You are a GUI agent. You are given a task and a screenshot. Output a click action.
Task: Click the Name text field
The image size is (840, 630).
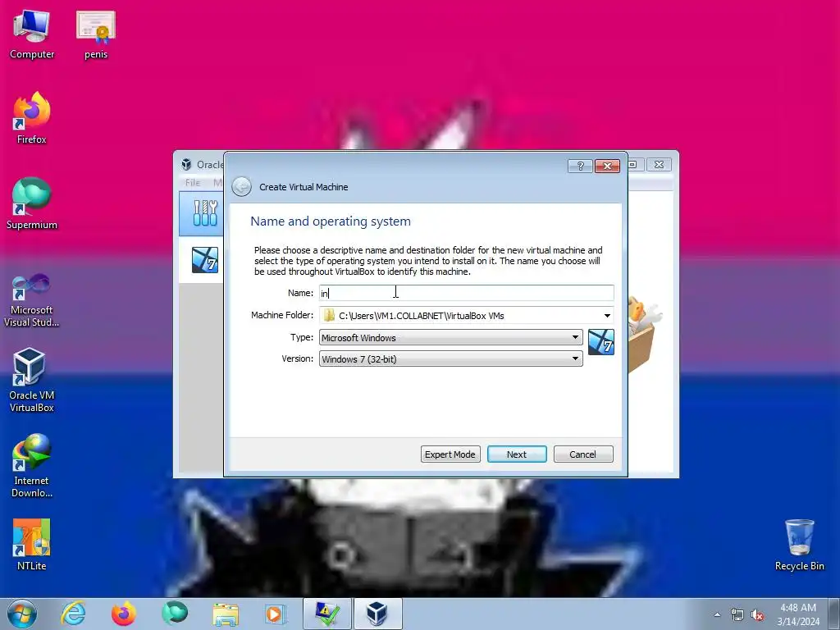pos(466,293)
